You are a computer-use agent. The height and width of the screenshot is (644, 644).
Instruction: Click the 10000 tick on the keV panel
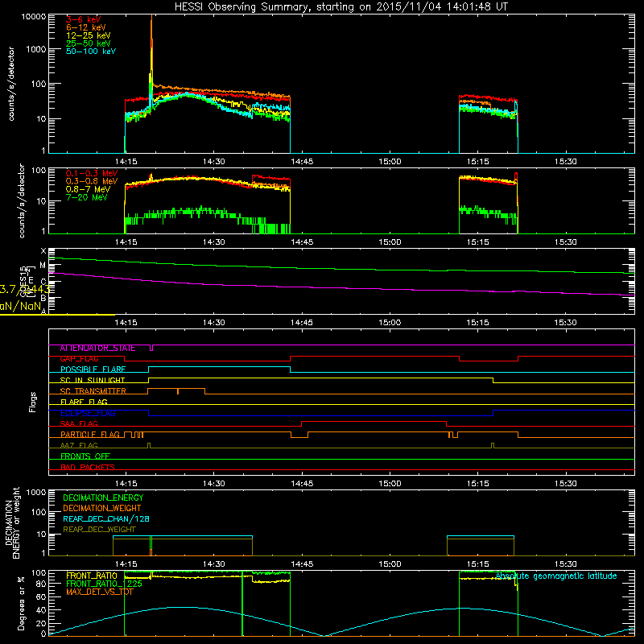tap(34, 17)
